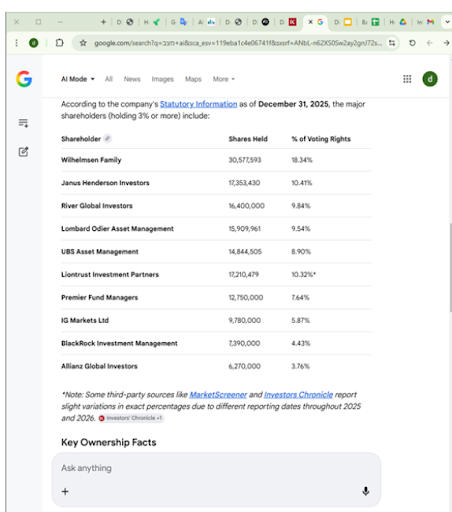Switch to the red K icon tab

(x=292, y=22)
